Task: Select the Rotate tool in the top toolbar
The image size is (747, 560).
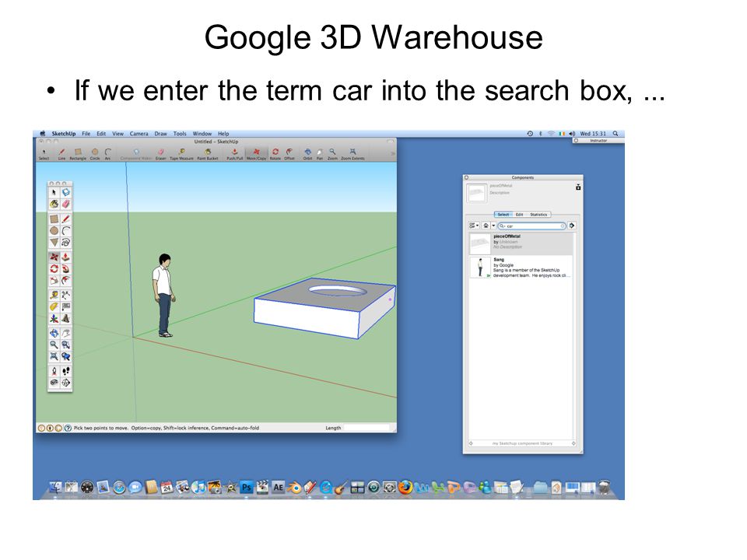Action: point(275,152)
